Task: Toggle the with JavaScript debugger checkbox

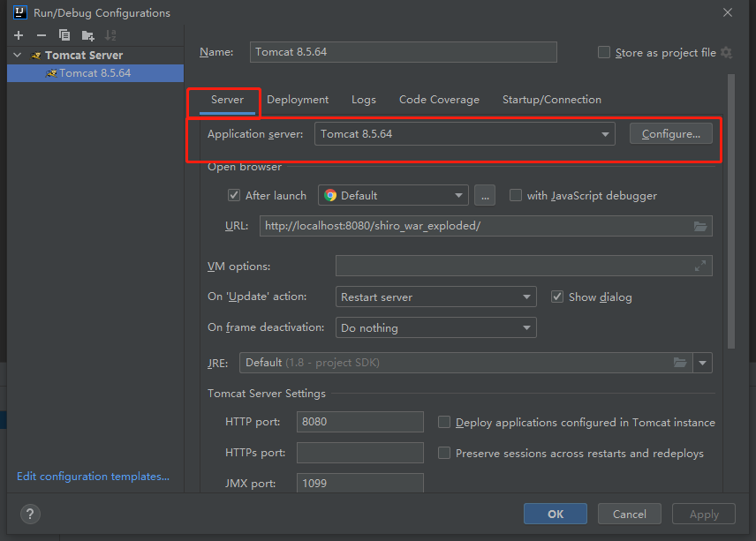Action: tap(516, 195)
